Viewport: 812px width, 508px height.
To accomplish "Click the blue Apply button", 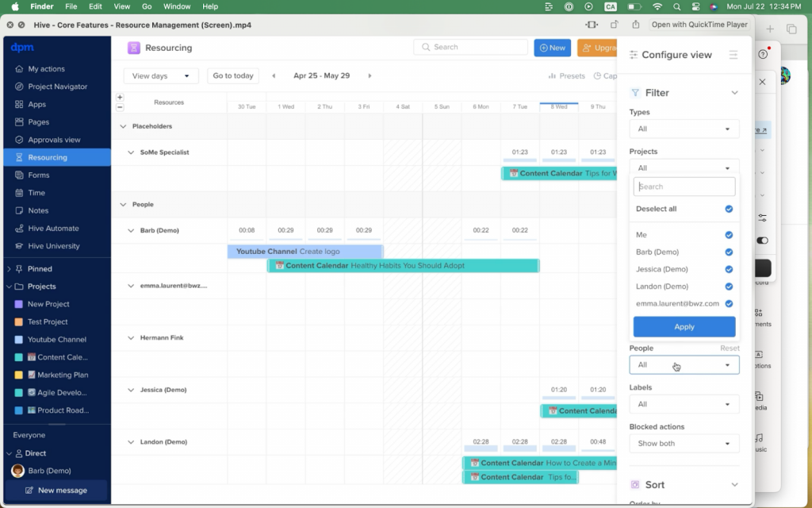I will [684, 327].
